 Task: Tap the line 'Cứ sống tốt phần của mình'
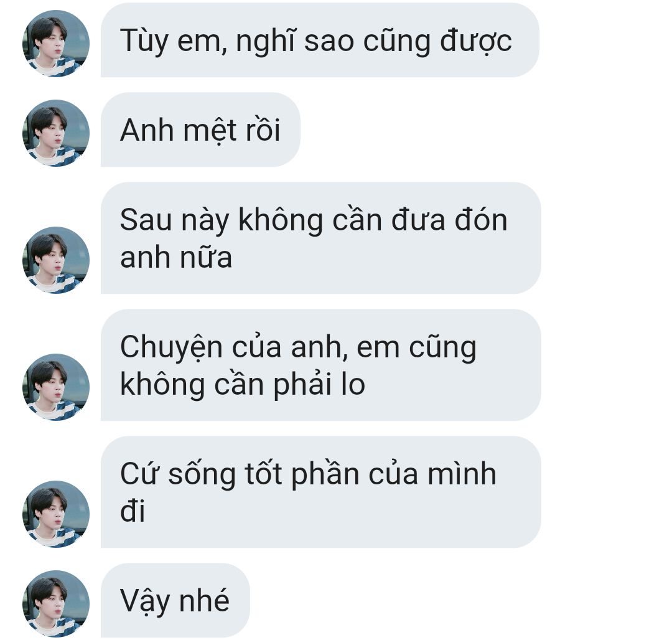[x=308, y=474]
